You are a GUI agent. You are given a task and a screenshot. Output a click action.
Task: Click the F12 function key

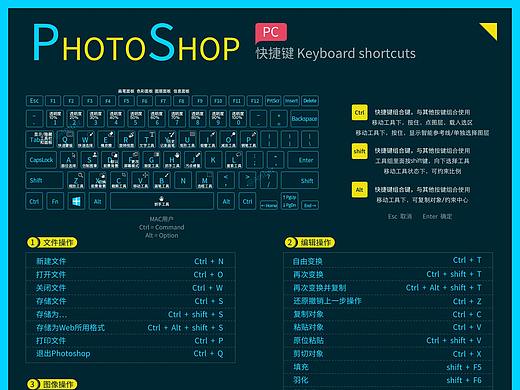coord(255,101)
